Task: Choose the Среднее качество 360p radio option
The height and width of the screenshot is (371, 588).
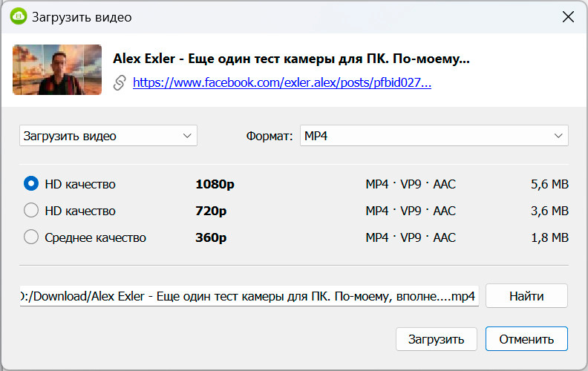Action: point(31,237)
